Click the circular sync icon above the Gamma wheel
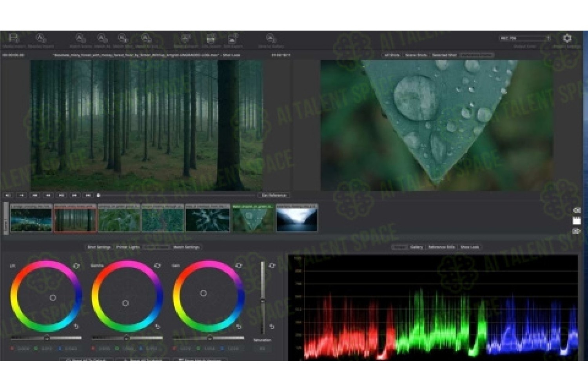 click(x=158, y=265)
